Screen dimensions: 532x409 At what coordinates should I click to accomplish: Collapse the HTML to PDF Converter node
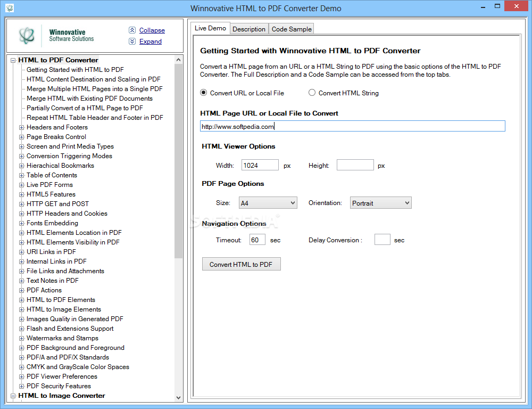13,61
